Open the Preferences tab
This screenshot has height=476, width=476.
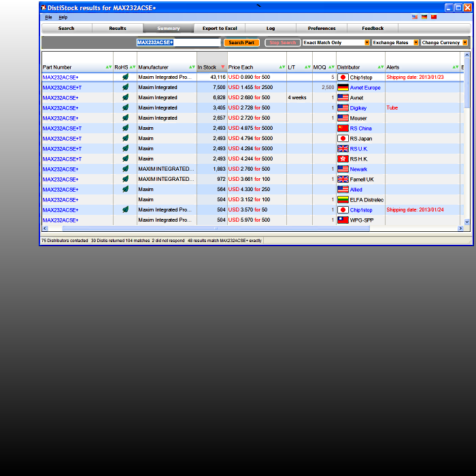point(322,29)
